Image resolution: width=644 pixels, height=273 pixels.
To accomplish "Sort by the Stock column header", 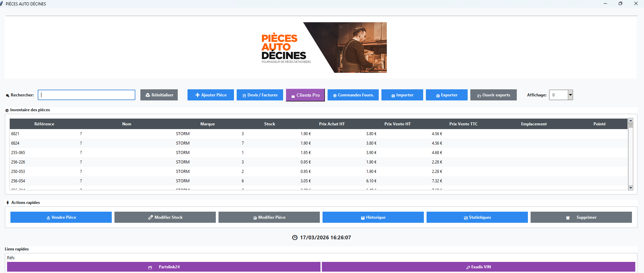I will pyautogui.click(x=270, y=124).
